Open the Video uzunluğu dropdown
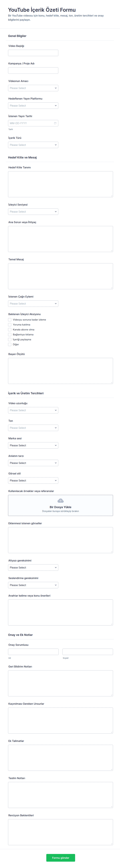This screenshot has height=868, width=120. (33, 410)
